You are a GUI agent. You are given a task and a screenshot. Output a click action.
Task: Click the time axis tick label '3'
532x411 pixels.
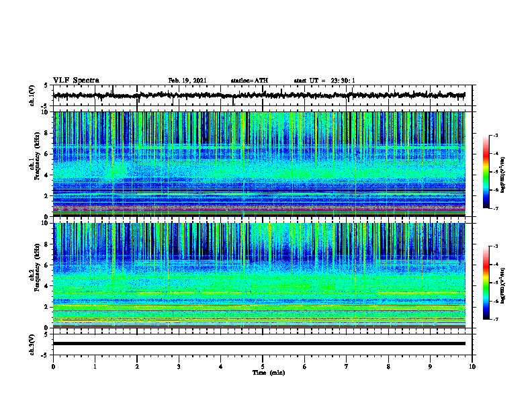(x=179, y=367)
